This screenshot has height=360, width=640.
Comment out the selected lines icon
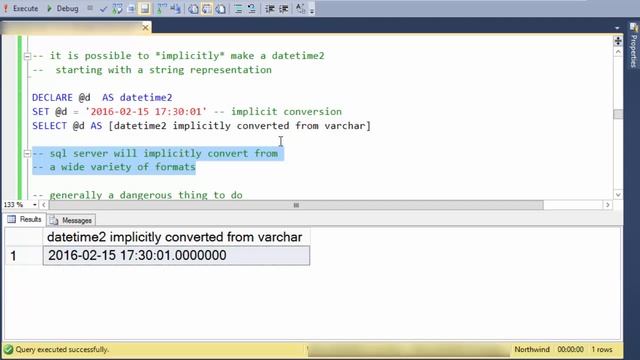point(238,9)
